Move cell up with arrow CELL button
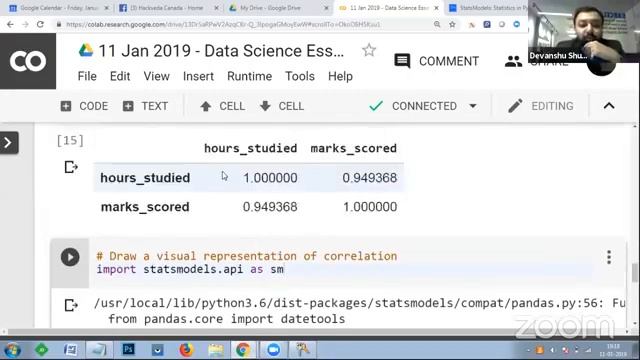Screen dimensions: 640x360 [x=222, y=106]
